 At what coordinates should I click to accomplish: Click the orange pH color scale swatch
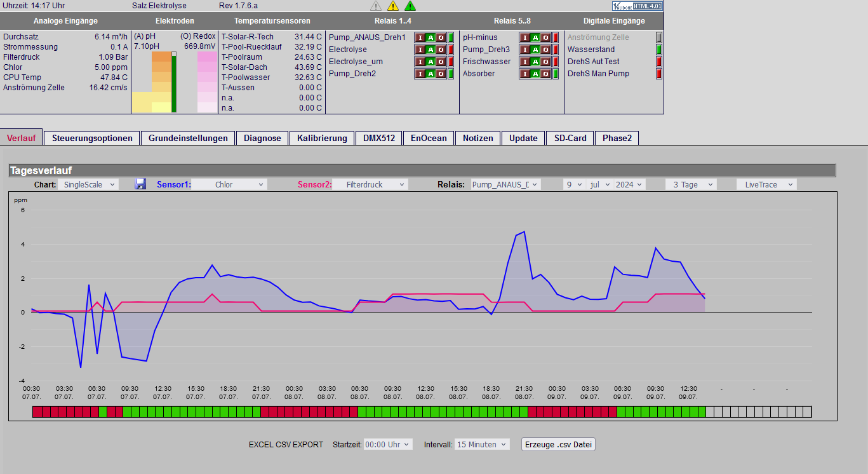coord(161,57)
